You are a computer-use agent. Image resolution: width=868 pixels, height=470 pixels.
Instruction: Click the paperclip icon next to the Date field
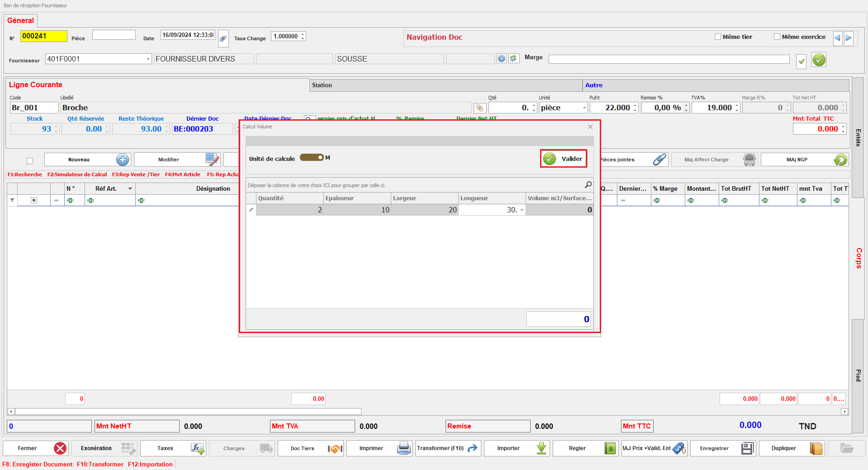click(x=223, y=38)
